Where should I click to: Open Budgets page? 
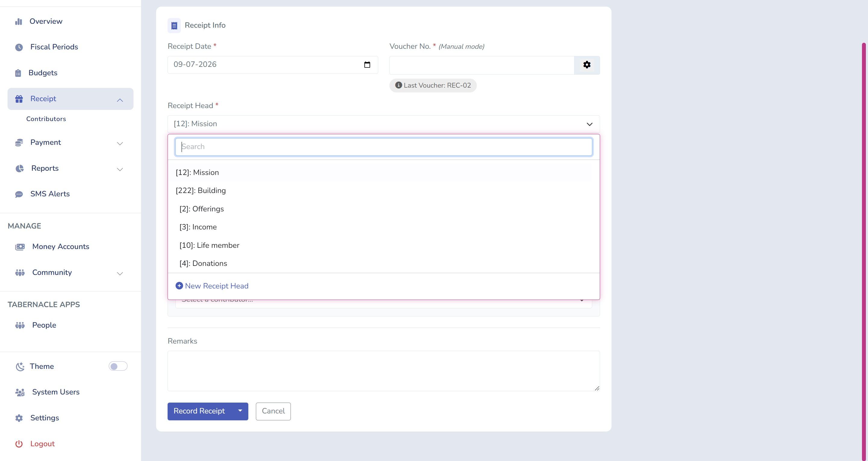pos(43,73)
